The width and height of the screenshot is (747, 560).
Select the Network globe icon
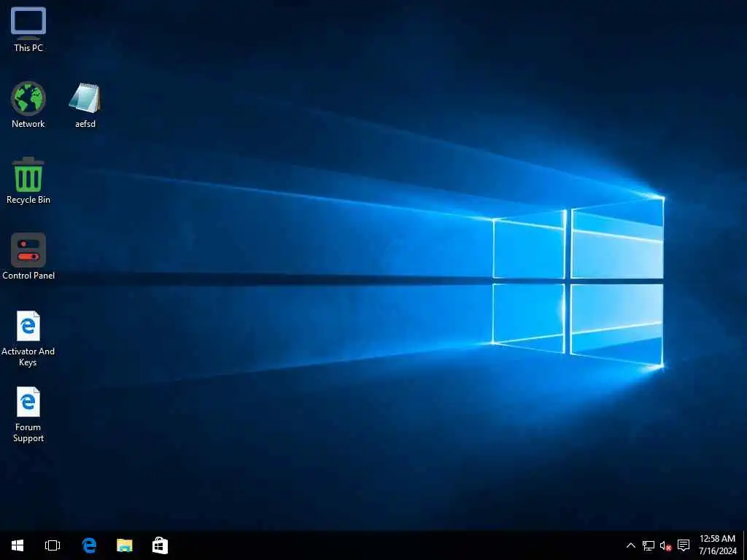pos(28,98)
